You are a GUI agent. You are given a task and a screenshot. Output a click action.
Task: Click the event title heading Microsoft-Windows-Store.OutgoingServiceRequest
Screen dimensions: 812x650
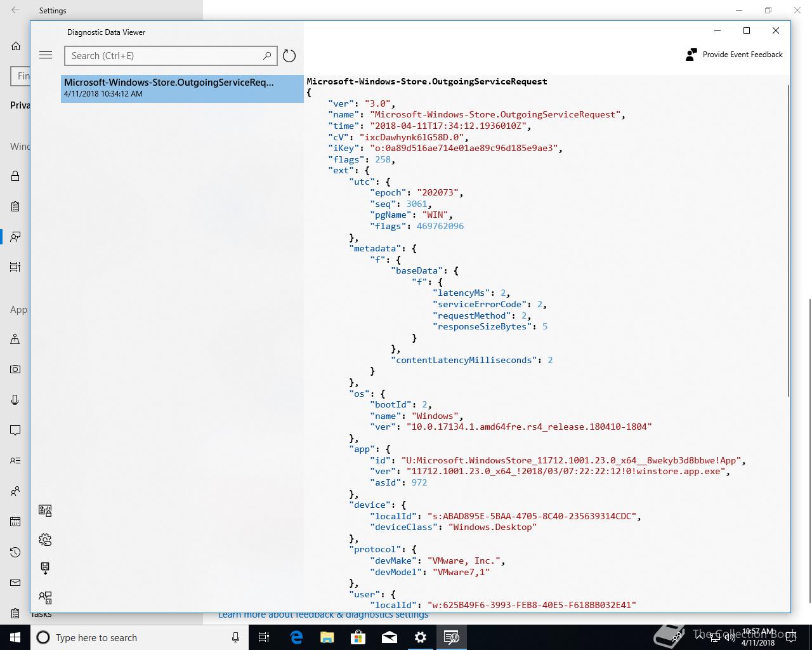pyautogui.click(x=427, y=81)
